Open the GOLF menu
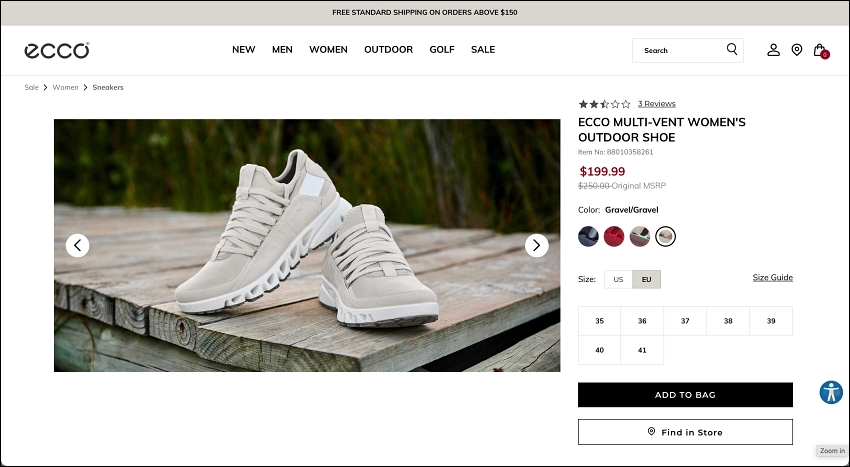Viewport: 850px width, 467px height. pyautogui.click(x=442, y=49)
